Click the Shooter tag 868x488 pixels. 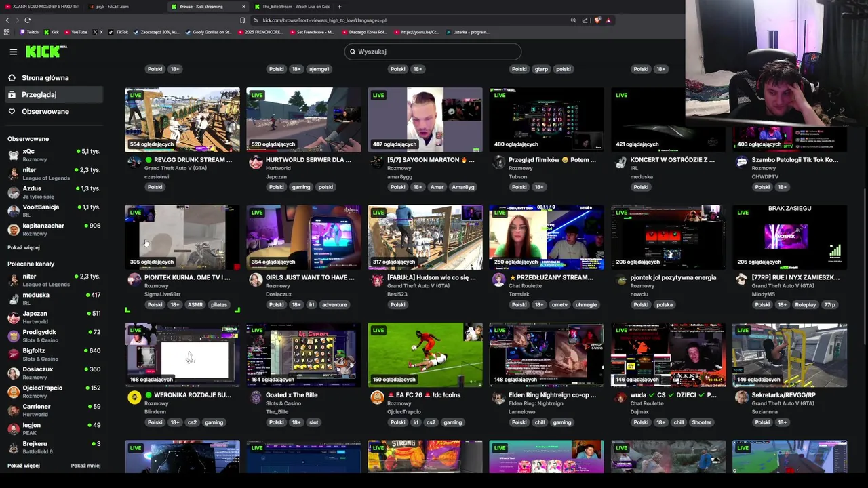click(x=702, y=422)
